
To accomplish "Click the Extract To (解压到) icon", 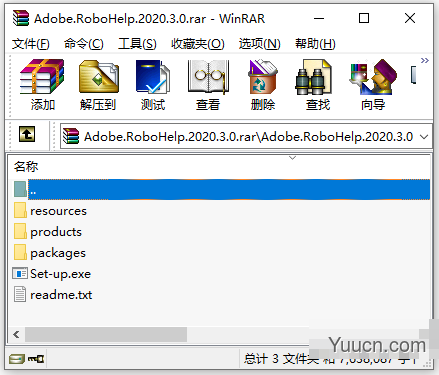I will [98, 85].
